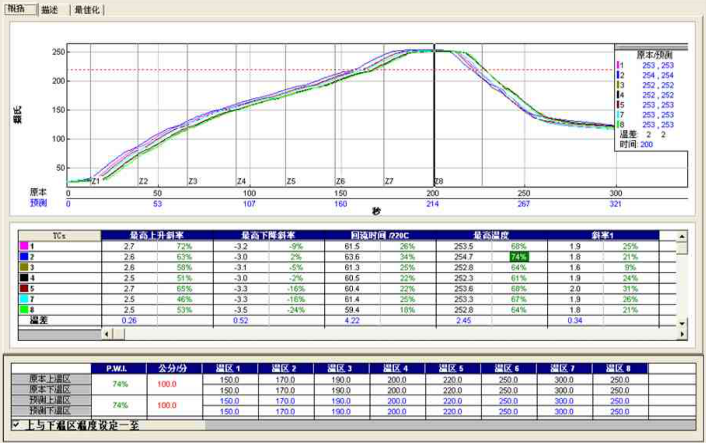Toggle 上与下温区温度设定一至 checkbox

pos(10,424)
